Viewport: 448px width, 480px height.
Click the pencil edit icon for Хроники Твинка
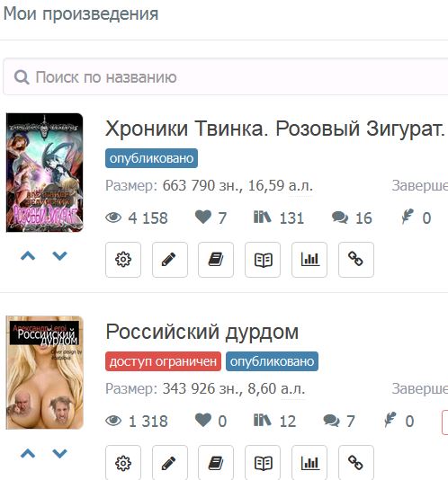click(x=170, y=260)
